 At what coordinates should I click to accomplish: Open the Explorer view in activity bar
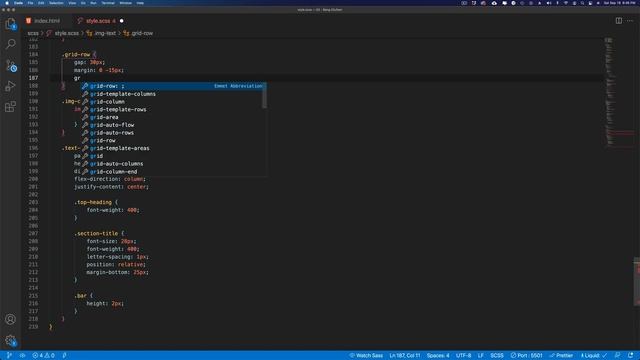coord(11,24)
